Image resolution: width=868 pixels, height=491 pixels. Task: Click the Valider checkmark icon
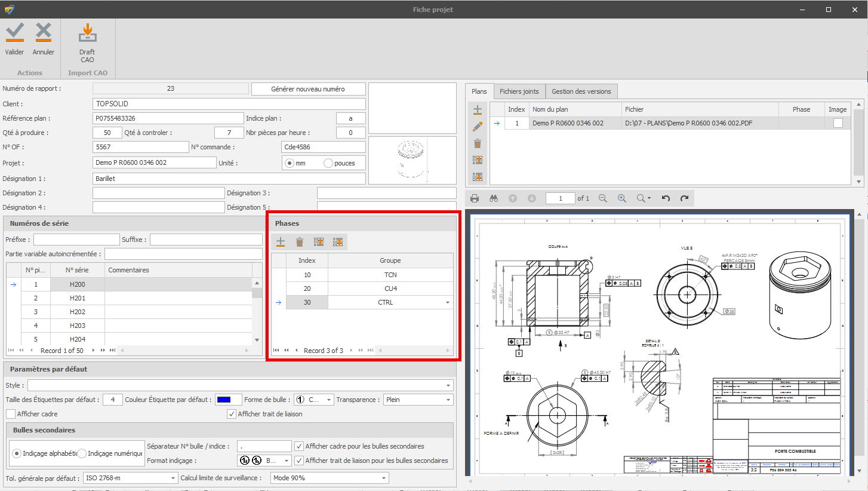(14, 33)
